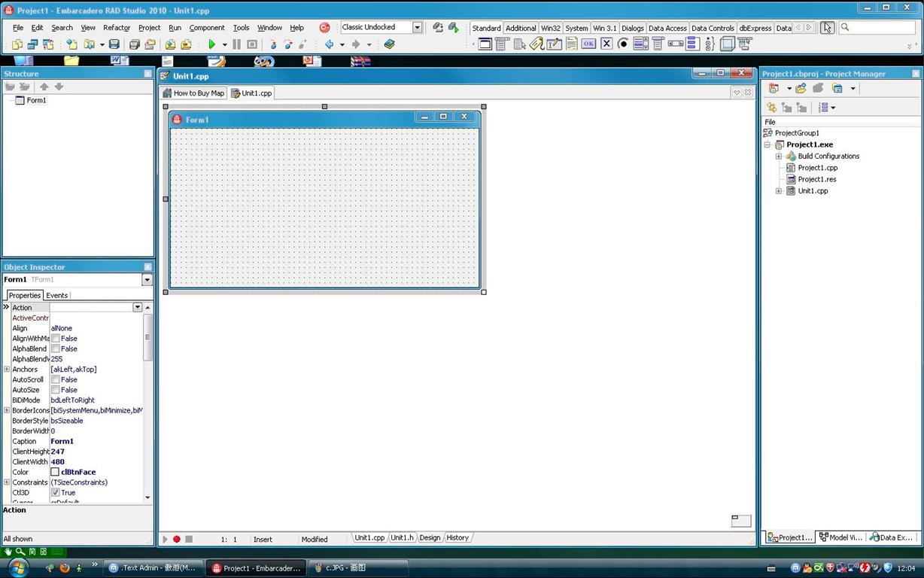Open the Refactor menu
924x578 pixels.
[117, 28]
